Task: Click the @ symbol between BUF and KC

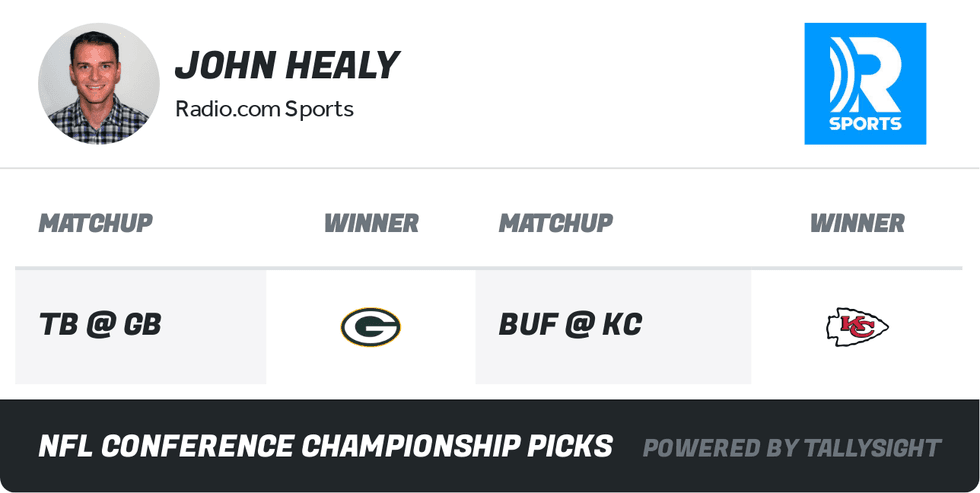Action: [580, 325]
